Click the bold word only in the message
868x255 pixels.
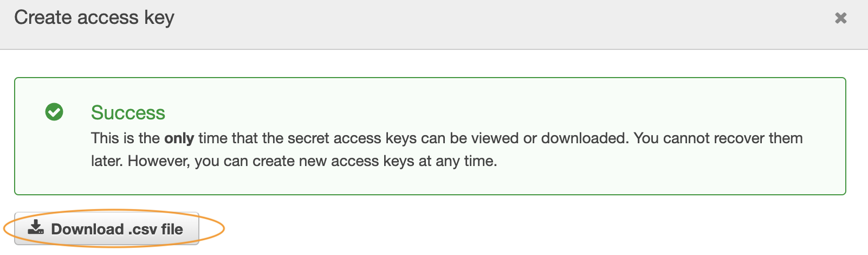pos(179,138)
